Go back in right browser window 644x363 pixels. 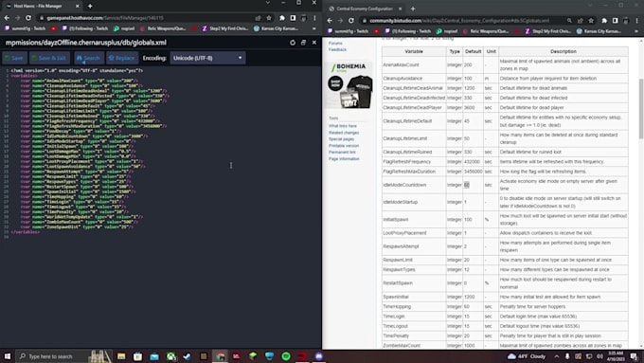pyautogui.click(x=330, y=21)
